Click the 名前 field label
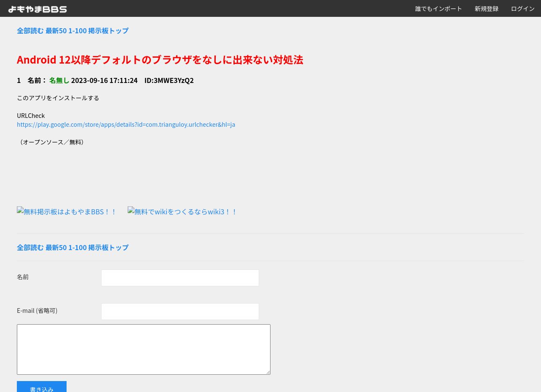 (23, 277)
